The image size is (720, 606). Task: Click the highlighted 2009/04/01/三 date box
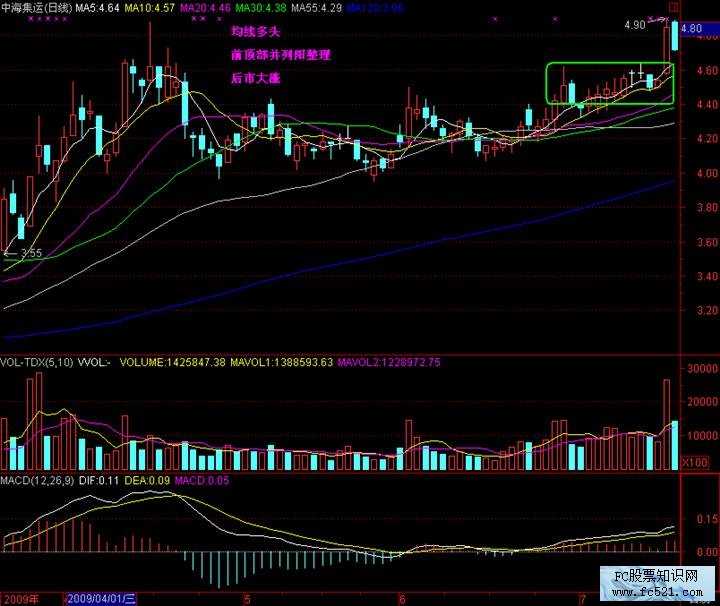[x=101, y=599]
